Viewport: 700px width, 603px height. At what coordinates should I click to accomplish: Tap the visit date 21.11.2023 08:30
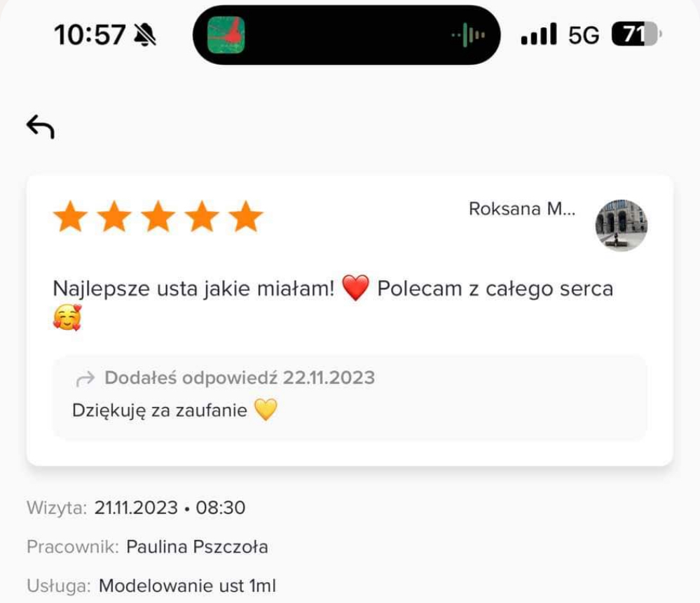click(170, 508)
